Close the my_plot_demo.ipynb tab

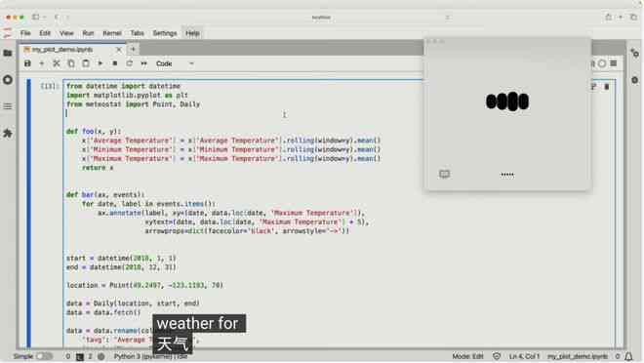click(x=119, y=50)
